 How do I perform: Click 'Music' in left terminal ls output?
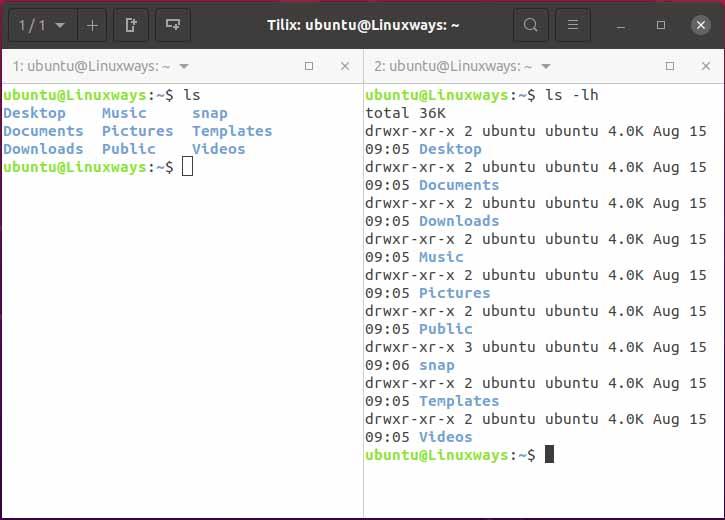click(124, 113)
